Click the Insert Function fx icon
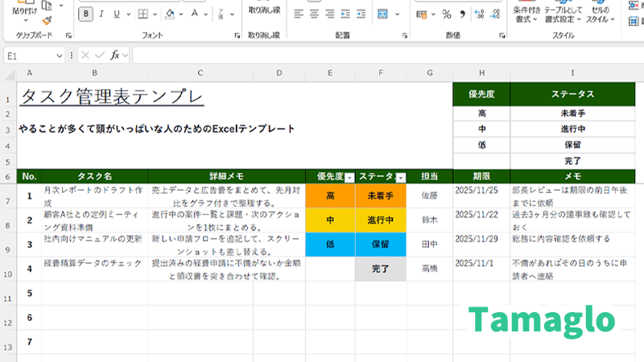The width and height of the screenshot is (644, 362). coord(116,56)
